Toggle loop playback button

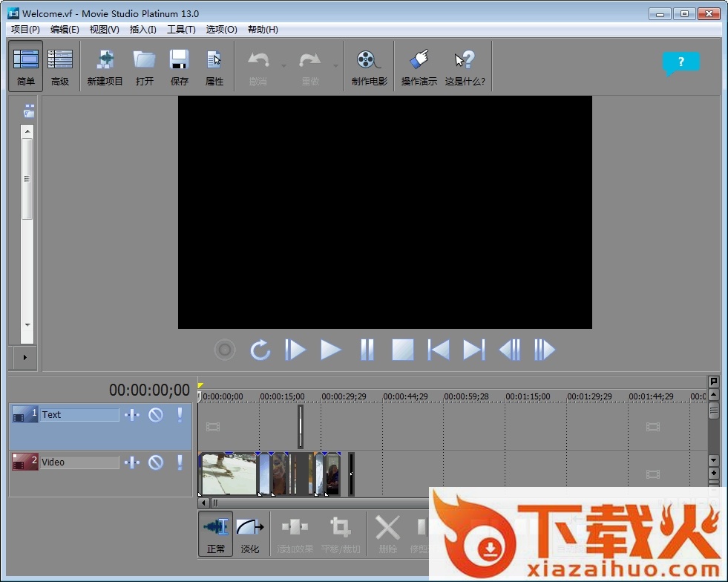click(260, 350)
